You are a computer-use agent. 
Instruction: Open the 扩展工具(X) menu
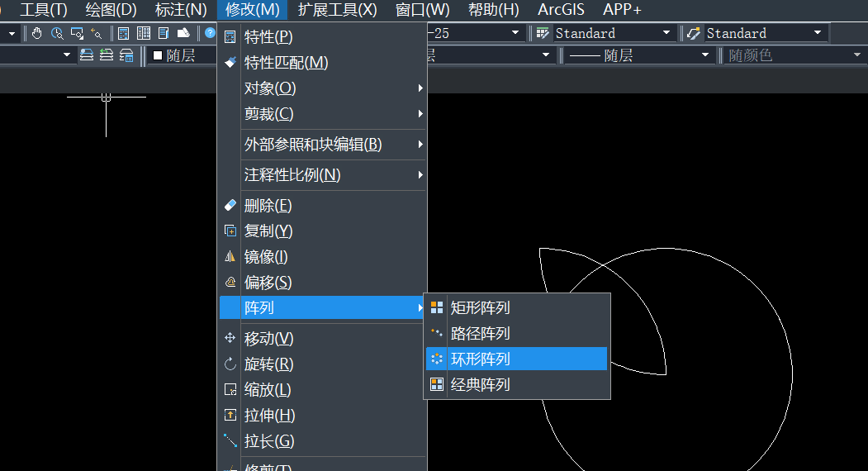click(x=337, y=9)
